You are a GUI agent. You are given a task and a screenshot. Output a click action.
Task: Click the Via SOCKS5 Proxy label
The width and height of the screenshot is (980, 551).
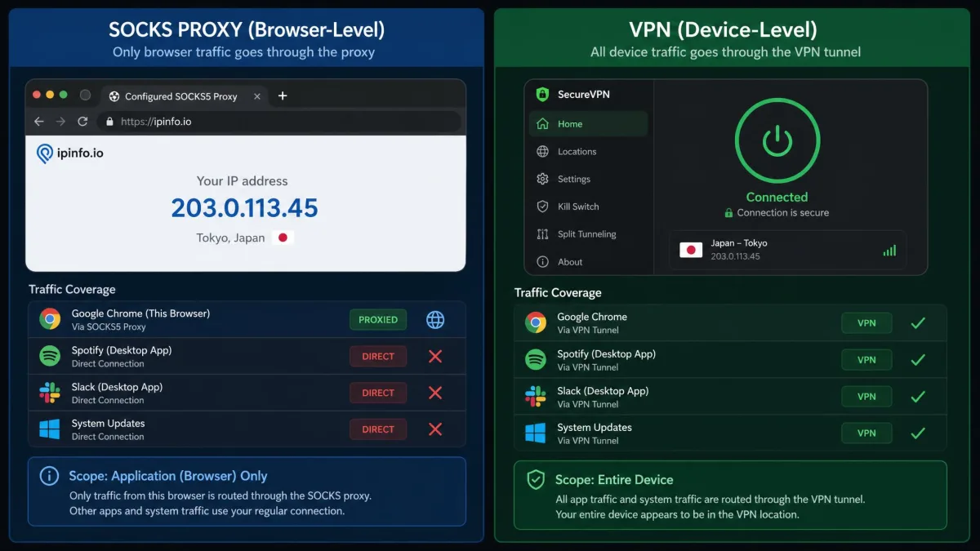(x=109, y=327)
